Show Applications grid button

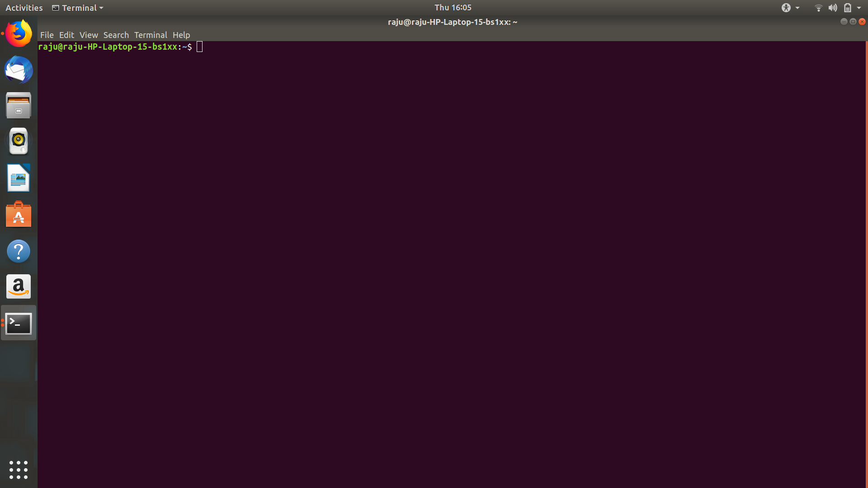[19, 470]
